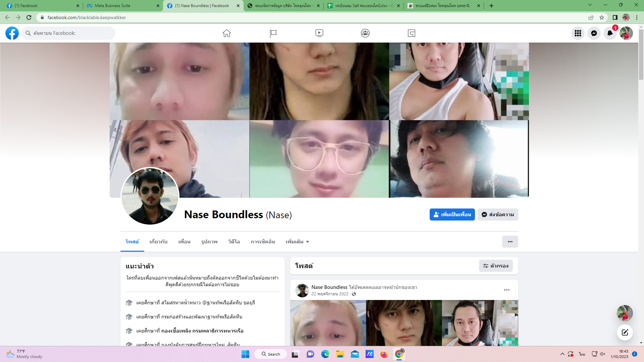This screenshot has width=644, height=362.
Task: Open the Groups icon
Action: 365,33
